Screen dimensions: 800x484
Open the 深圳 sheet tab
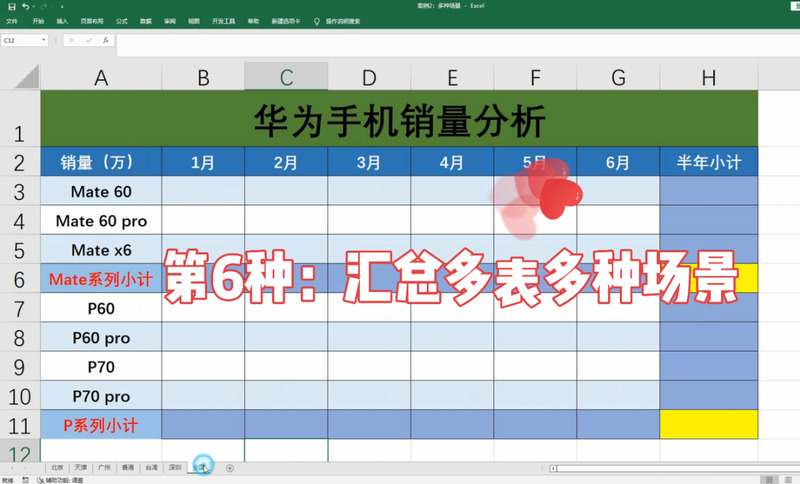[x=175, y=467]
